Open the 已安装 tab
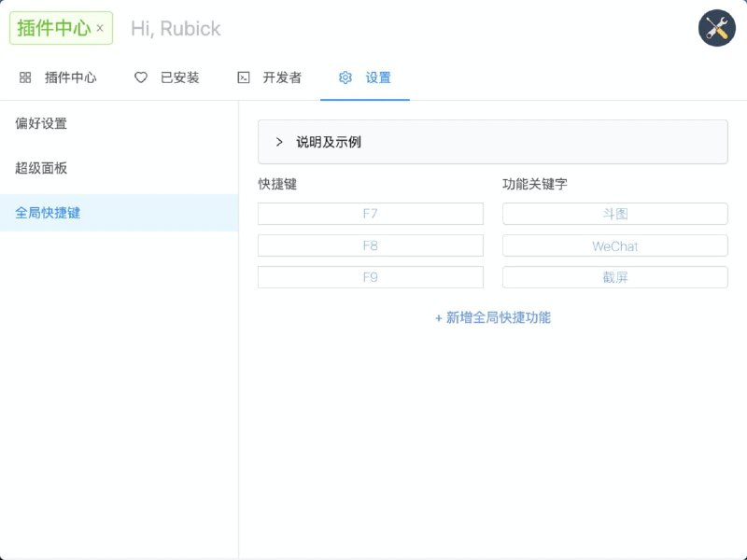The width and height of the screenshot is (747, 560). 167,77
